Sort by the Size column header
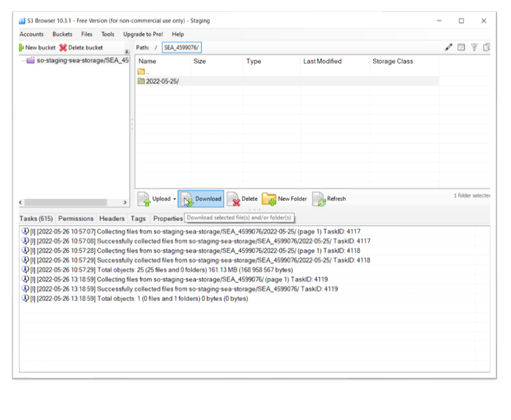Image resolution: width=511 pixels, height=420 pixels. (x=217, y=62)
